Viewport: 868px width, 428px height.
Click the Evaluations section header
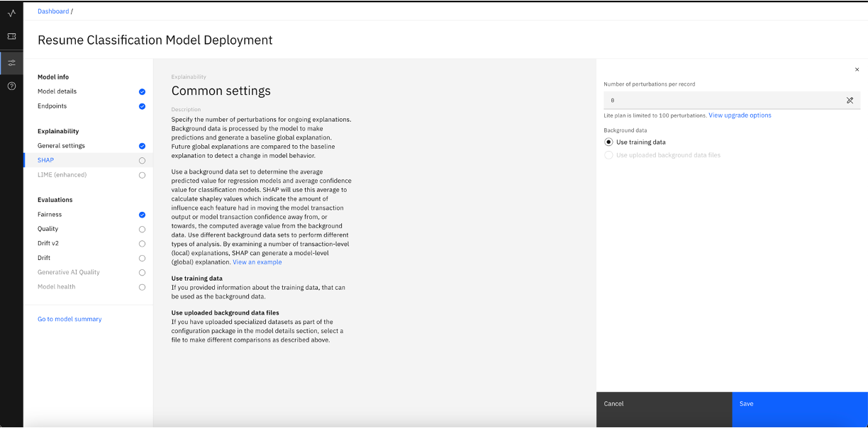point(55,201)
